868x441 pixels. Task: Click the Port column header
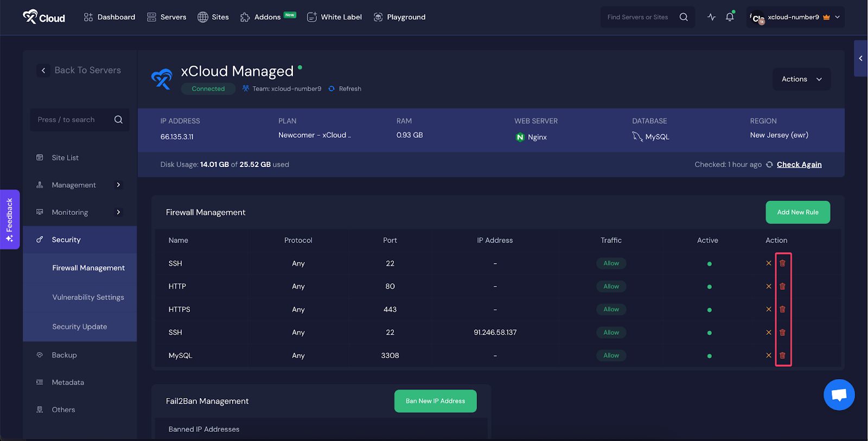[390, 240]
